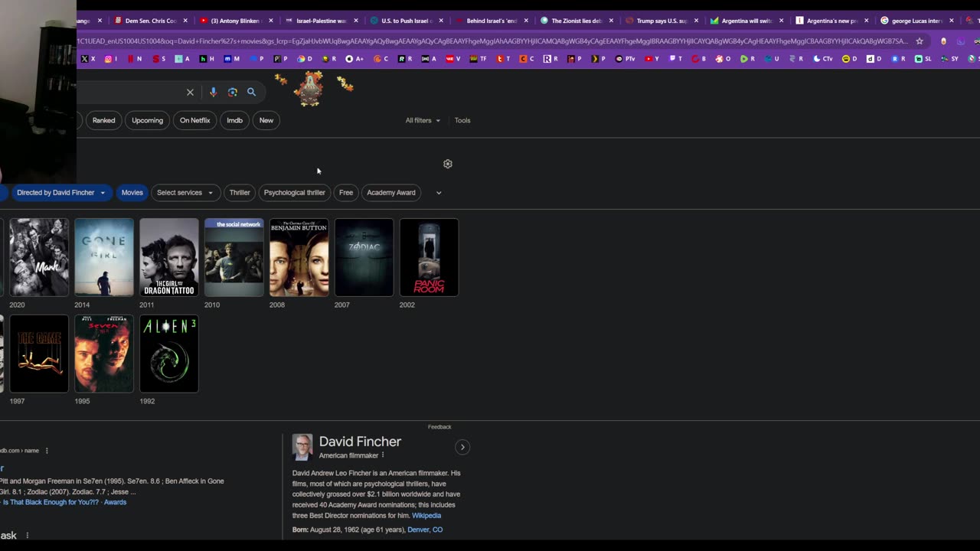The height and width of the screenshot is (551, 980).
Task: Focus the browser address bar URL
Action: point(492,41)
